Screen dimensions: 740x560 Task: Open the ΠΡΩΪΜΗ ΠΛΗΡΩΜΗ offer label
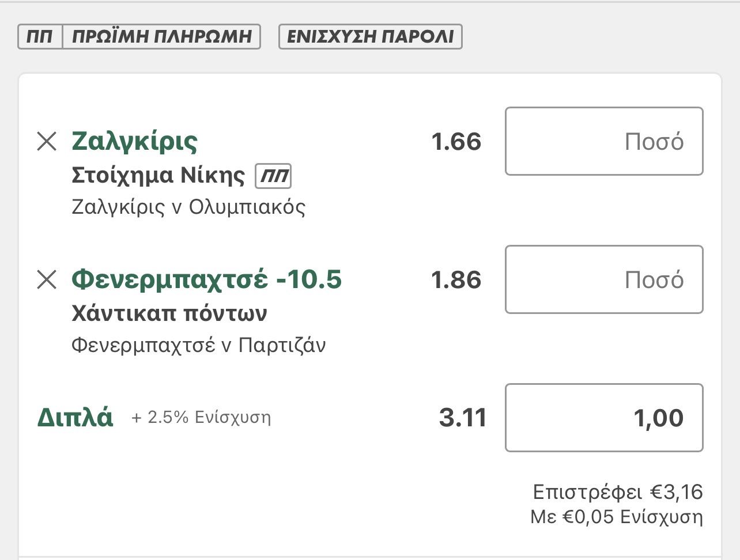(x=162, y=37)
